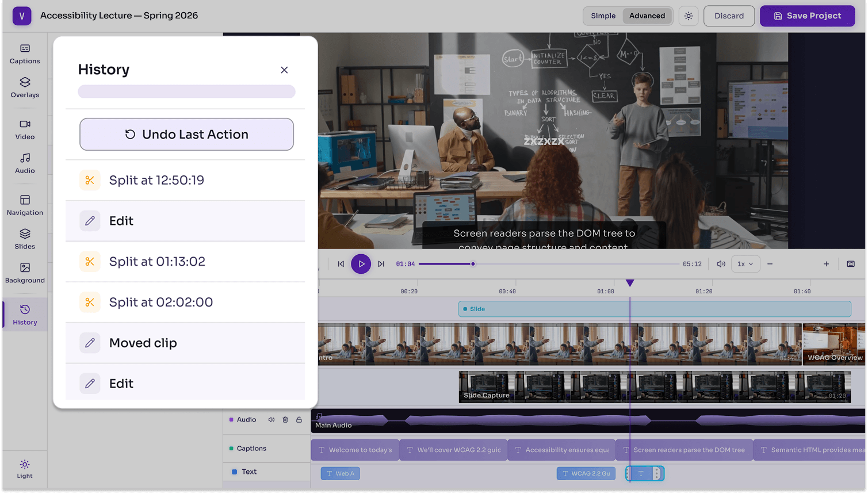This screenshot has width=868, height=494.
Task: Play the video preview
Action: tap(361, 264)
